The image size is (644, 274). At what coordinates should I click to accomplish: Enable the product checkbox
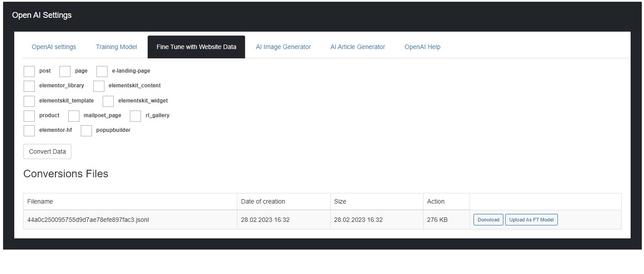pyautogui.click(x=29, y=116)
